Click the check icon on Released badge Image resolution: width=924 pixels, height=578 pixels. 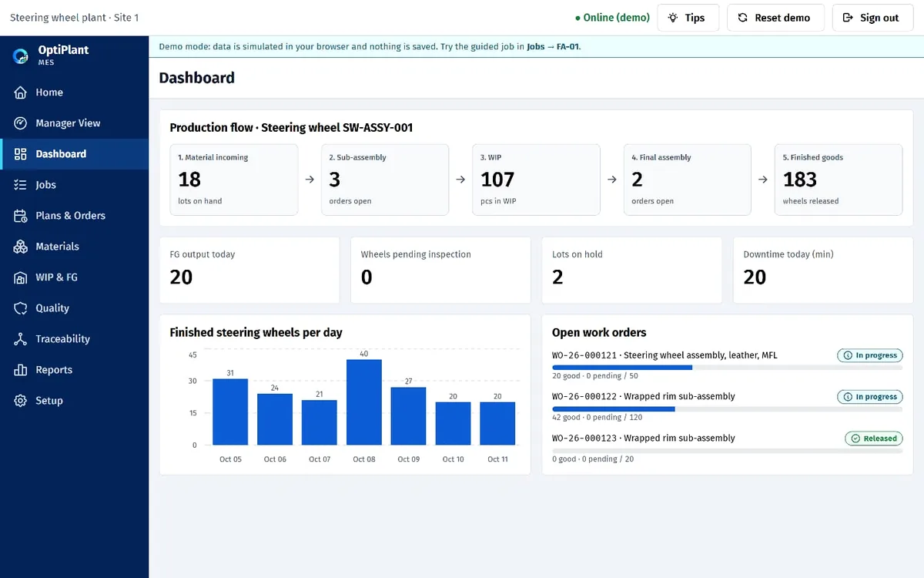point(855,439)
